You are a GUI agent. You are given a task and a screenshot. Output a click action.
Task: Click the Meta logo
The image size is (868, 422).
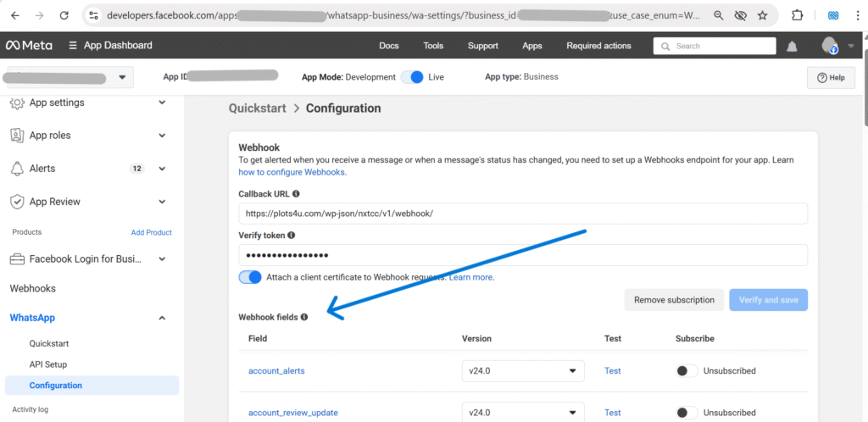pyautogui.click(x=29, y=46)
